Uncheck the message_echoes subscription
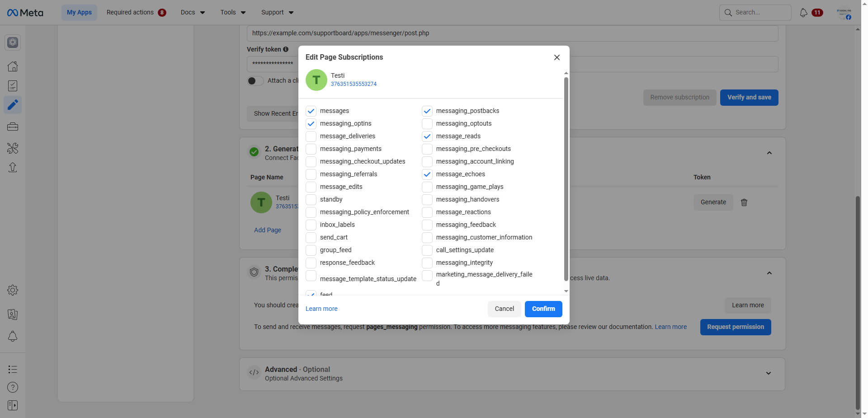The width and height of the screenshot is (868, 418). [427, 174]
